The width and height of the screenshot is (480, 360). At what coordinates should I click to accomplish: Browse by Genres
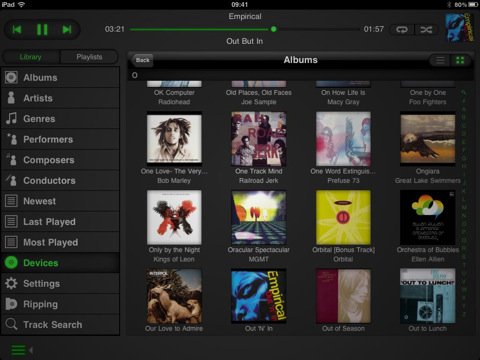point(60,119)
